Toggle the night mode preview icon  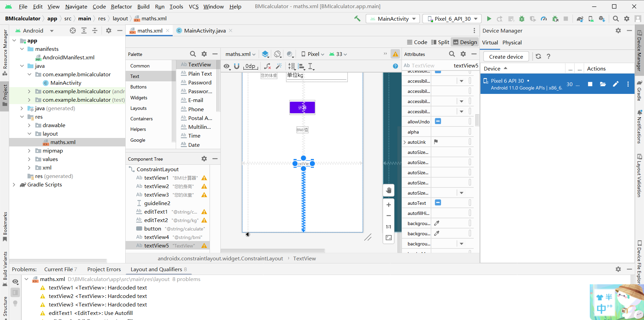pos(290,54)
